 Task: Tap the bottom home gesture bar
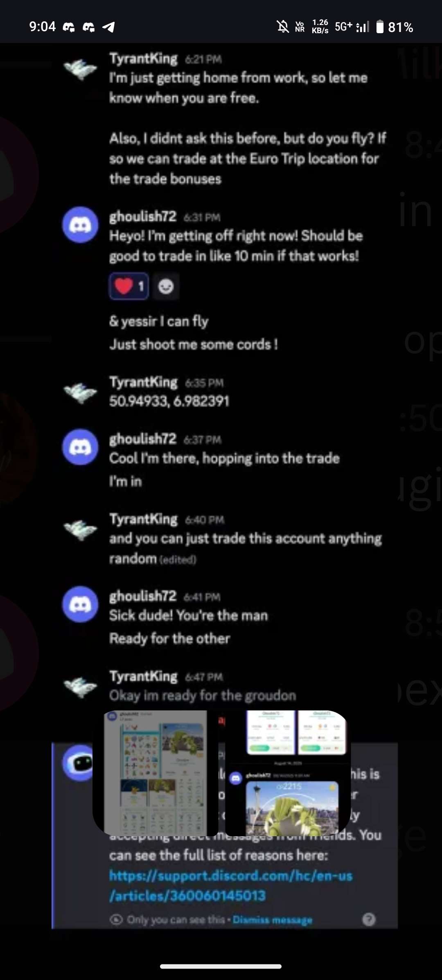[x=221, y=966]
